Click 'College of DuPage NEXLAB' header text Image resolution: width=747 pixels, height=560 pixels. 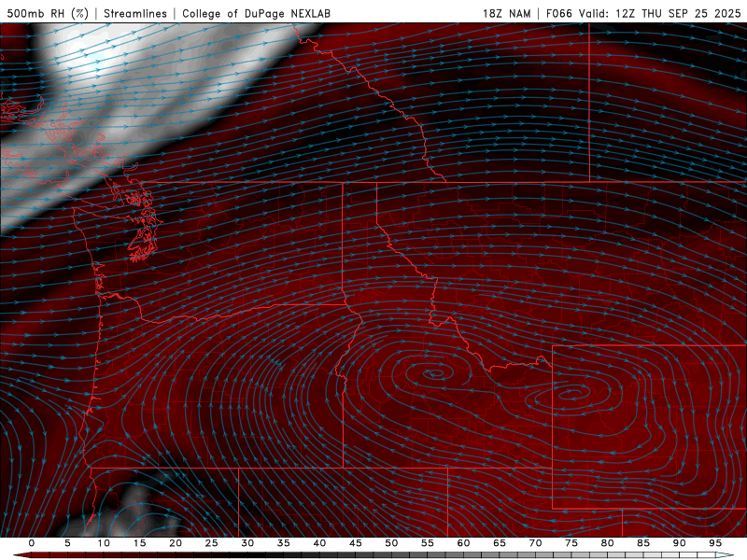tap(256, 13)
